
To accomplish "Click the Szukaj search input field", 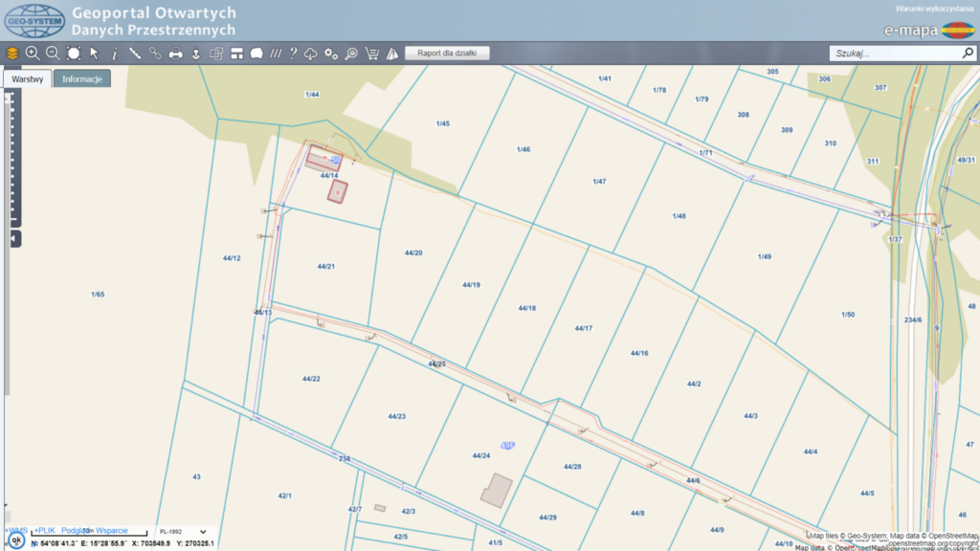I will click(896, 54).
